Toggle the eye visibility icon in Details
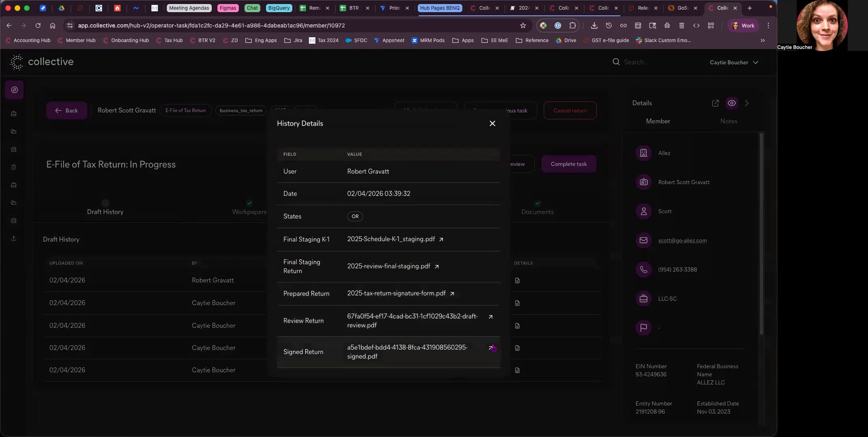The width and height of the screenshot is (868, 437). 731,103
